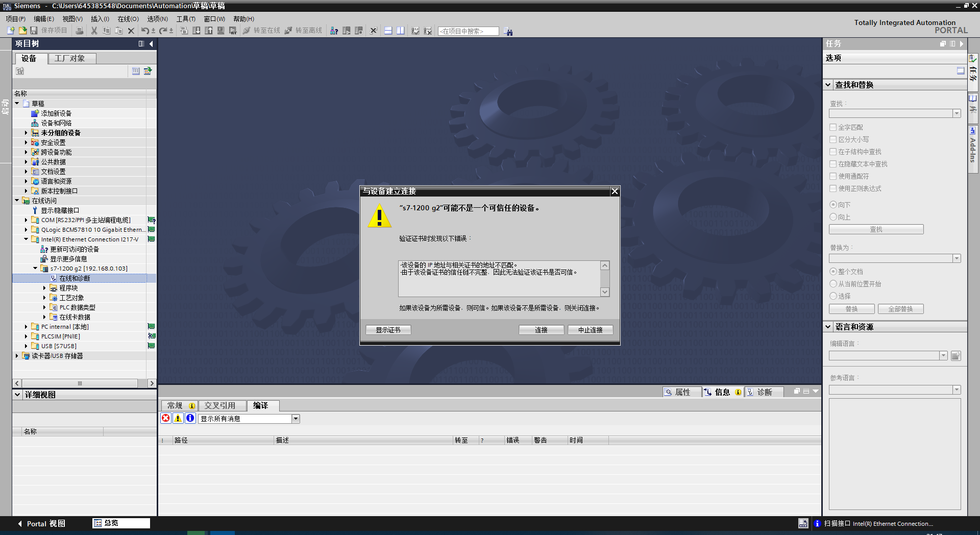
Task: Select the 向下 radio button
Action: (x=833, y=205)
